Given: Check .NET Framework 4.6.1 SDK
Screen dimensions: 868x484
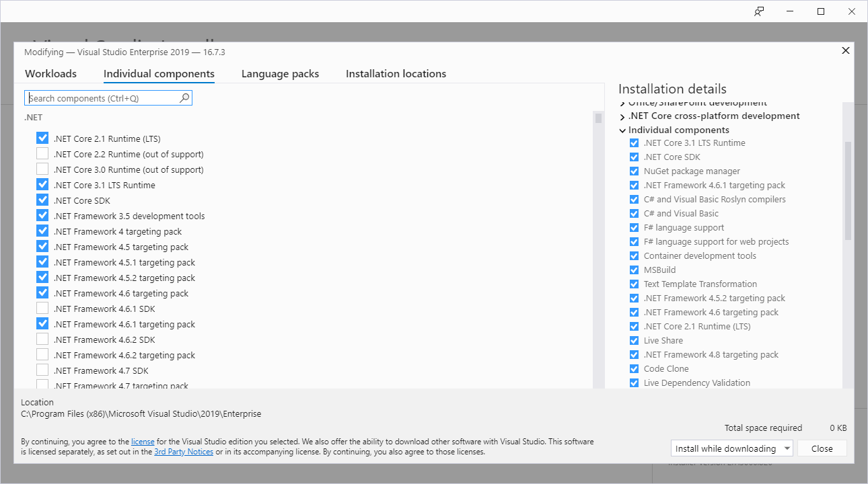Looking at the screenshot, I should tap(42, 309).
